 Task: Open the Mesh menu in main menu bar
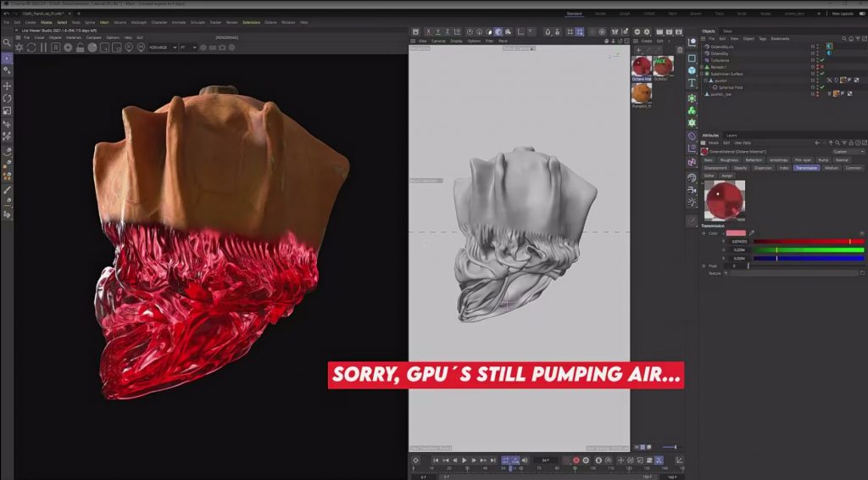click(x=104, y=23)
